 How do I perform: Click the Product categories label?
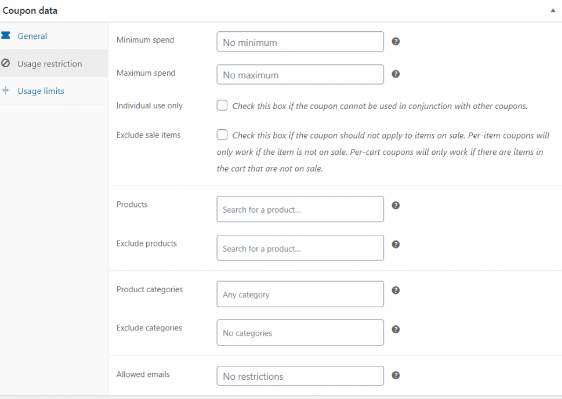point(149,289)
